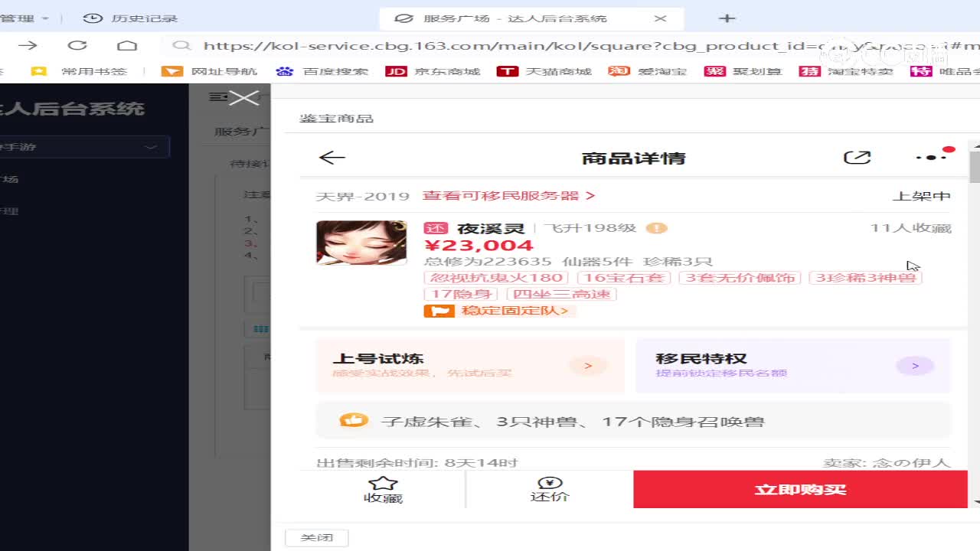Open the 常用书签 bookmark folder
Viewport: 980px width, 551px height.
tap(79, 71)
